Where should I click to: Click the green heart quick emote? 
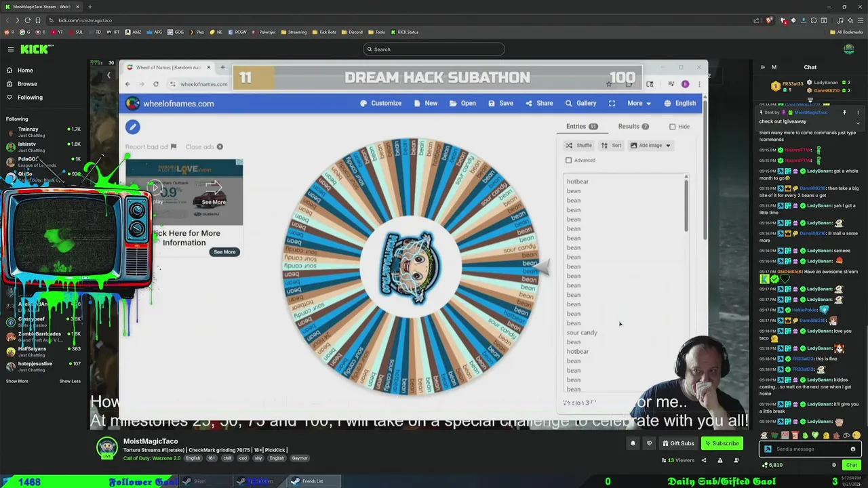pyautogui.click(x=815, y=435)
